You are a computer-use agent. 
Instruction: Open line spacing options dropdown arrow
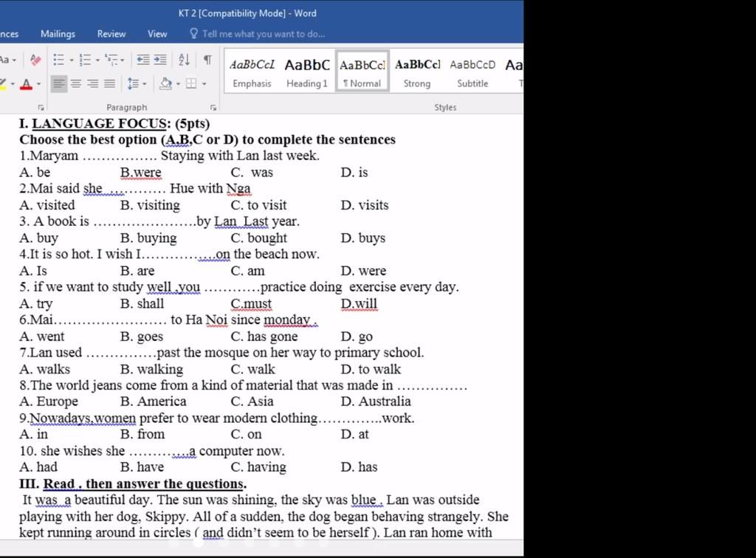145,84
